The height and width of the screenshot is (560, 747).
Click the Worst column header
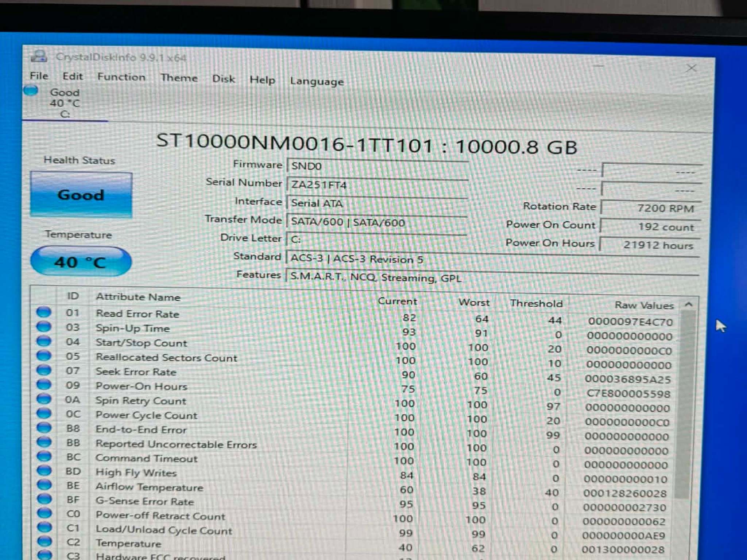click(x=474, y=302)
